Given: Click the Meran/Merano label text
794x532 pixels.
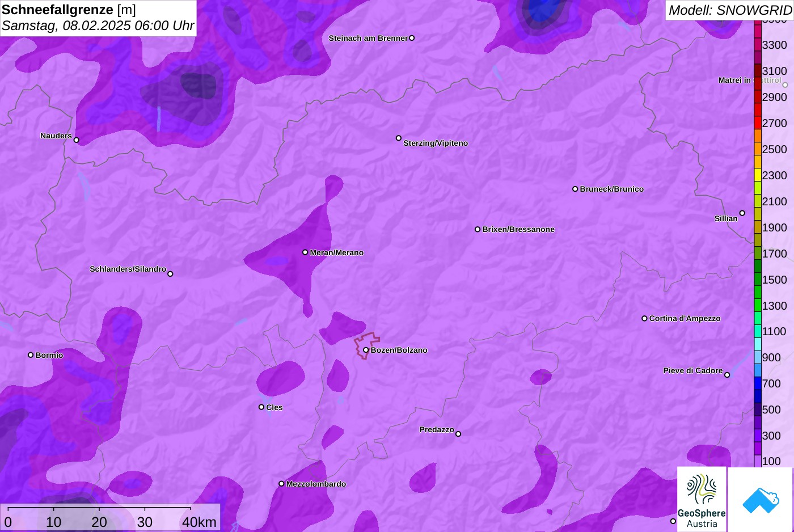Looking at the screenshot, I should coord(337,252).
